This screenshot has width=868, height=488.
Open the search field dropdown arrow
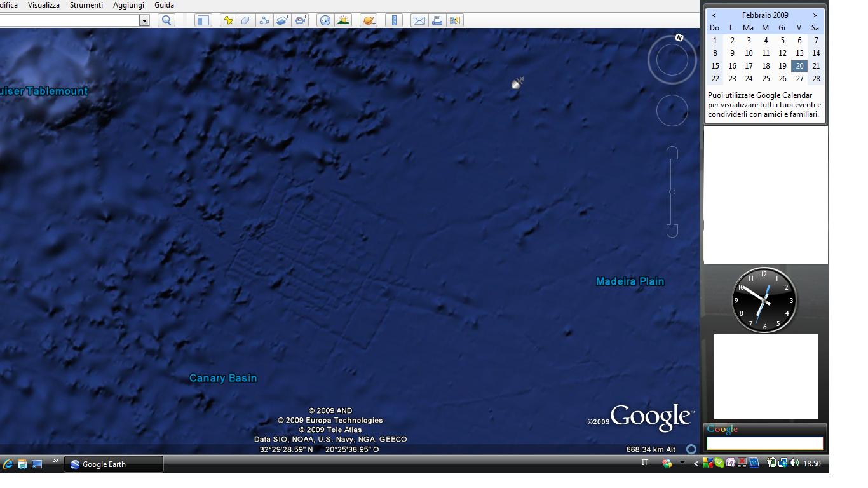(x=144, y=20)
